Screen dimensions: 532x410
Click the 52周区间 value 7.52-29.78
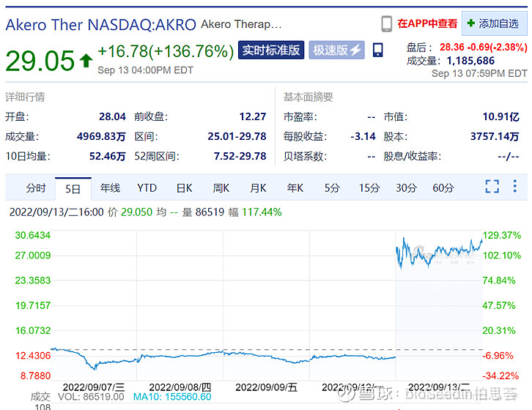(x=240, y=156)
